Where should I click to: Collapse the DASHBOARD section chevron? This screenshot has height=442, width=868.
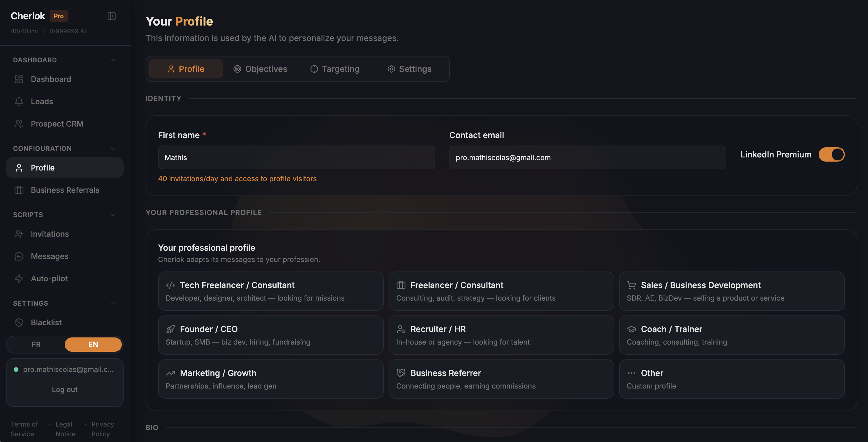[x=113, y=60]
